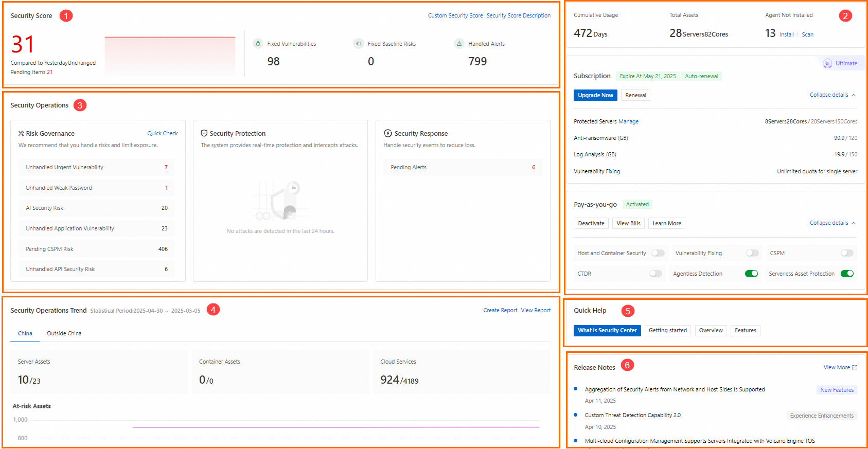This screenshot has height=449, width=868.
Task: Click the Container Assets card
Action: click(x=280, y=372)
